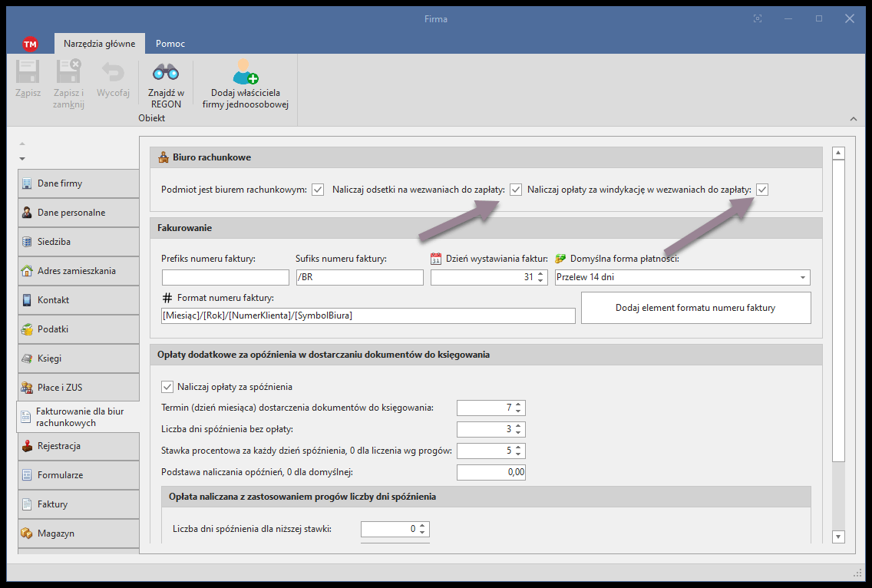Switch to the Pomoc ribbon tab

[170, 44]
